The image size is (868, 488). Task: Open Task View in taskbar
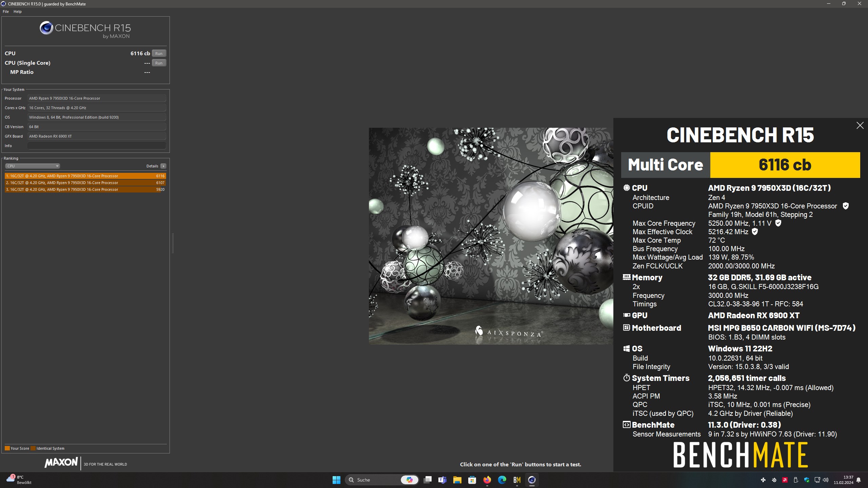click(428, 480)
